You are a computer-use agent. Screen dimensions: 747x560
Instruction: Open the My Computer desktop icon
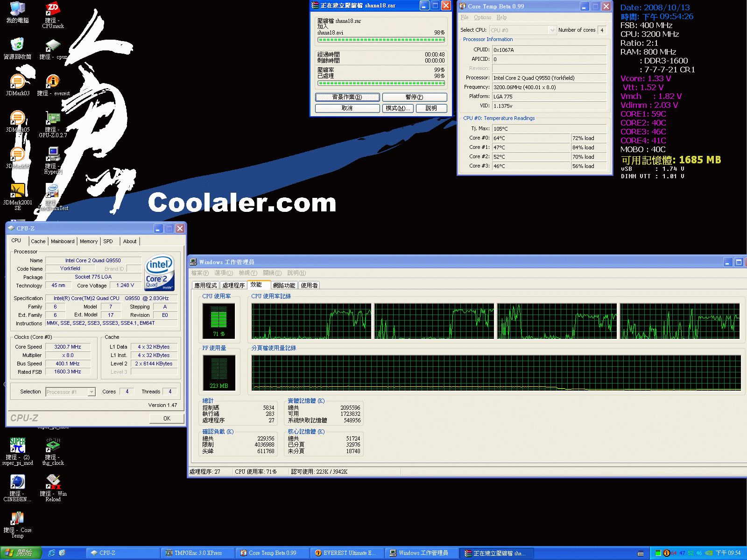tap(18, 12)
